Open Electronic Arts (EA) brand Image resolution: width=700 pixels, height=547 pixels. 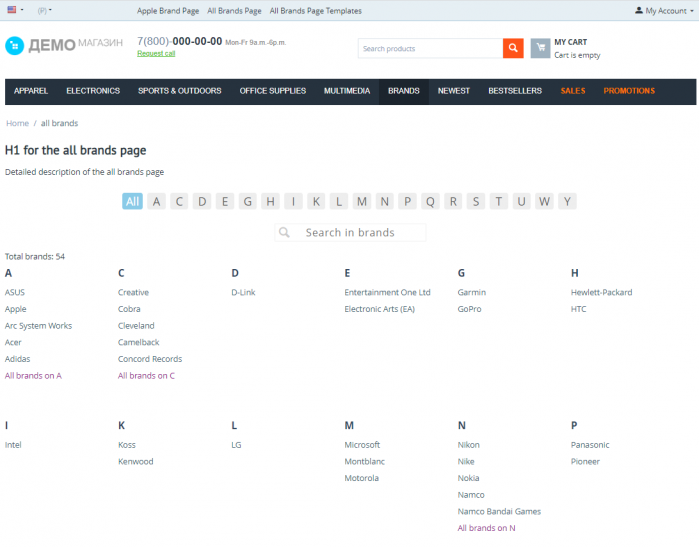click(379, 309)
